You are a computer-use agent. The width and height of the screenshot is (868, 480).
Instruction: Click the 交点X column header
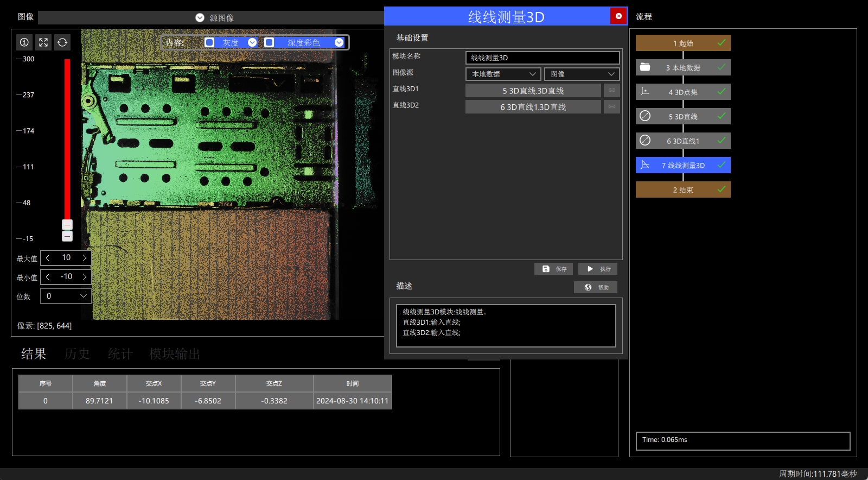(154, 383)
